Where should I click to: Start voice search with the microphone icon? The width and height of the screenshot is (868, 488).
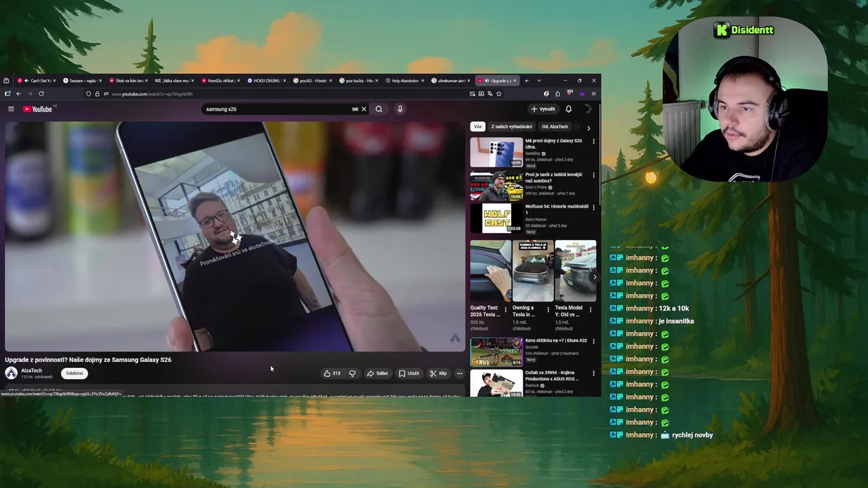400,109
